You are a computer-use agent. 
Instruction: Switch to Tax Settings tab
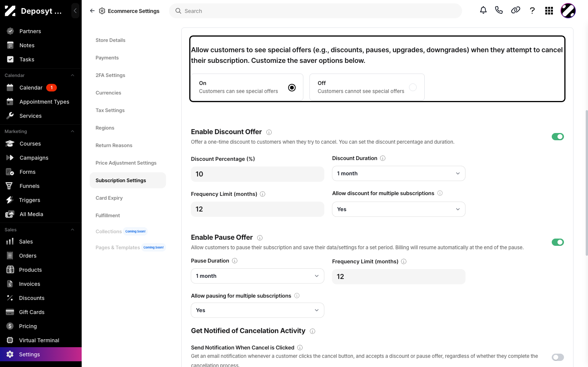110,110
